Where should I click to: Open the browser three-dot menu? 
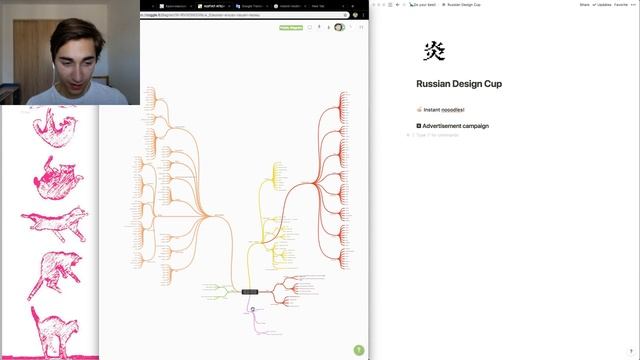pos(363,15)
